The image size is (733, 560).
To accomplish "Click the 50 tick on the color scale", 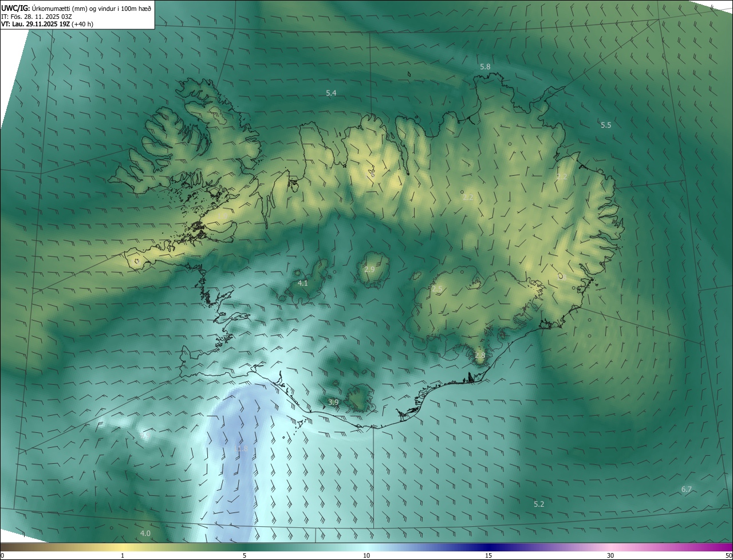I will point(728,555).
